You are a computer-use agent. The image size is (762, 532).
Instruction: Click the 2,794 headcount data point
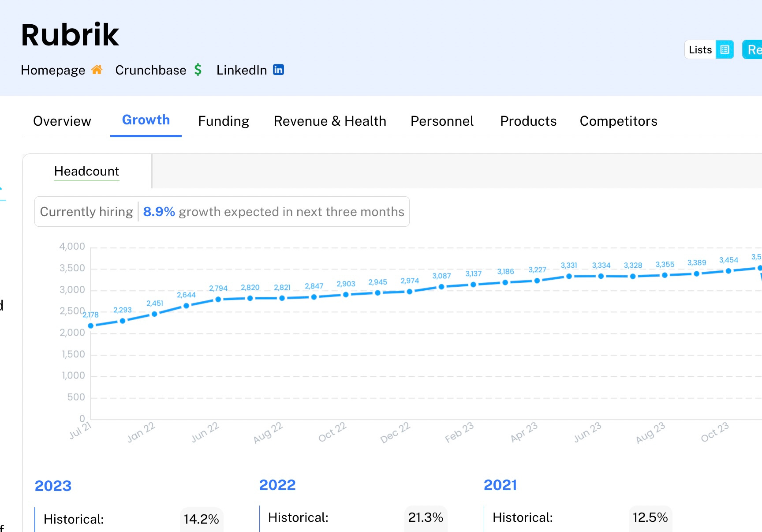coord(218,300)
